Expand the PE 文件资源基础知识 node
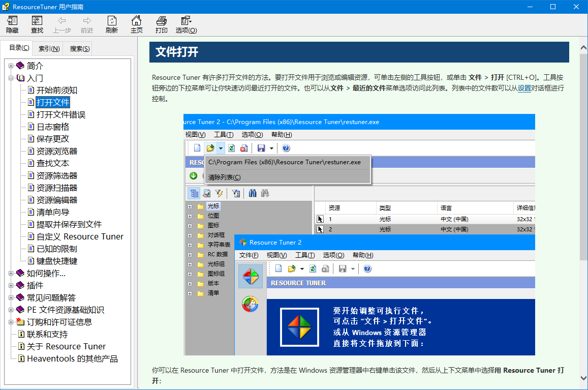The image size is (588, 390). point(11,310)
